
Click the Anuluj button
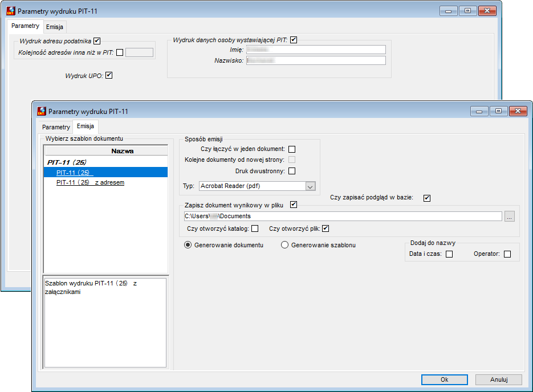coord(499,380)
